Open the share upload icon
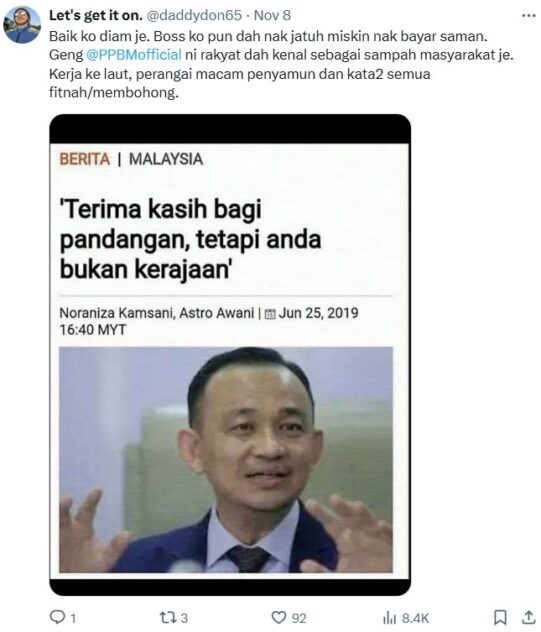The width and height of the screenshot is (541, 632). (x=529, y=617)
